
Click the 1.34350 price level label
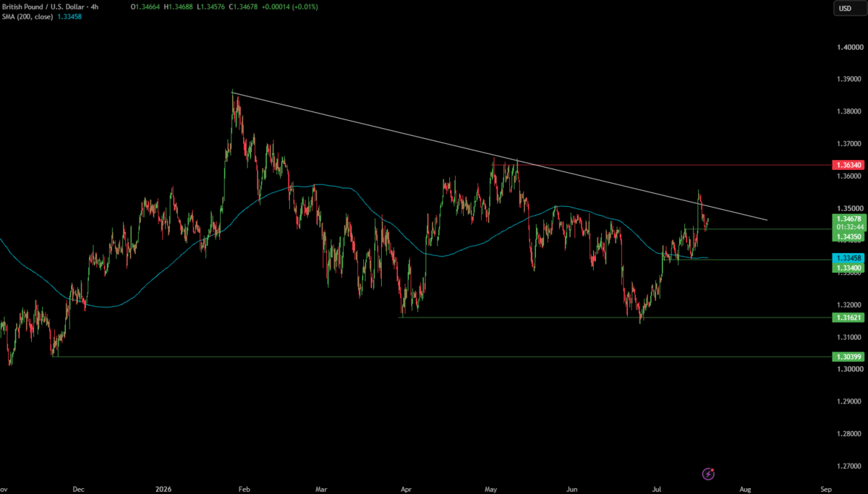848,237
